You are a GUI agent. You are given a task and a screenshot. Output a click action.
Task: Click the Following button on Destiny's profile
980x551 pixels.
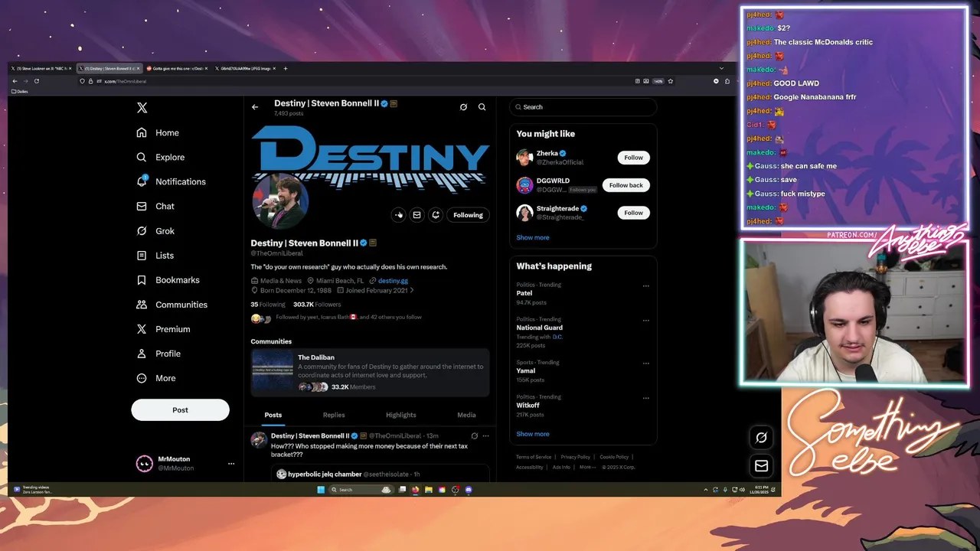[x=468, y=215]
